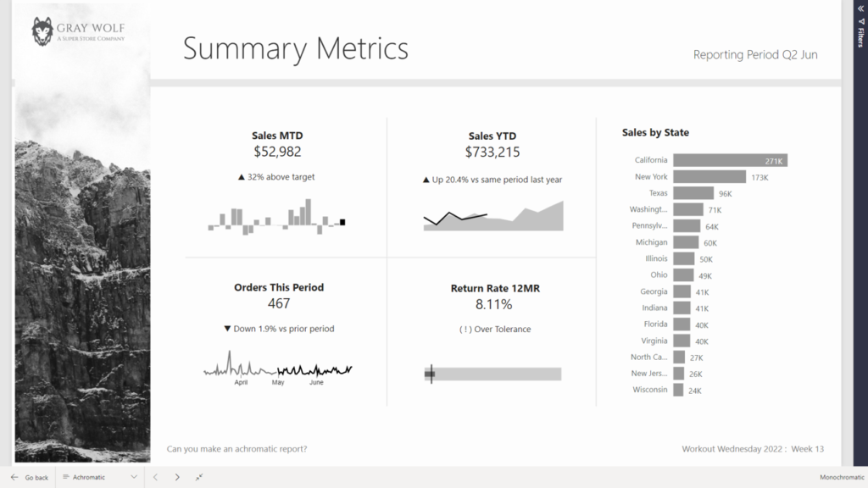Select the California bar in Sales by State

click(730, 160)
